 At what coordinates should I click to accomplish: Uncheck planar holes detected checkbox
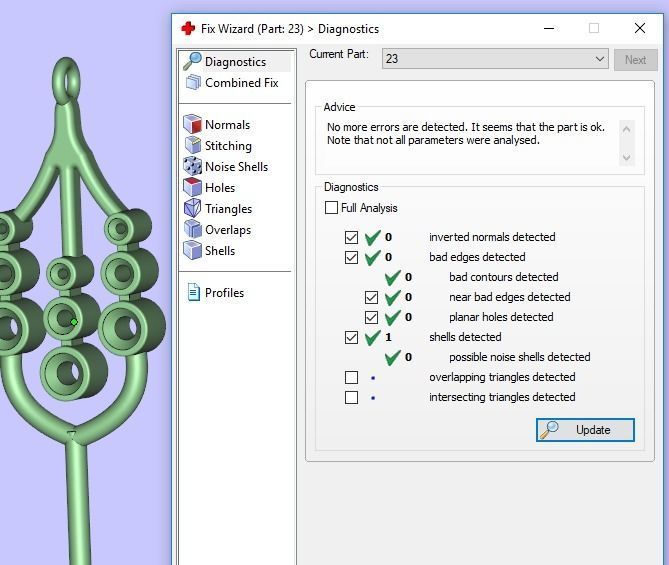pos(371,317)
